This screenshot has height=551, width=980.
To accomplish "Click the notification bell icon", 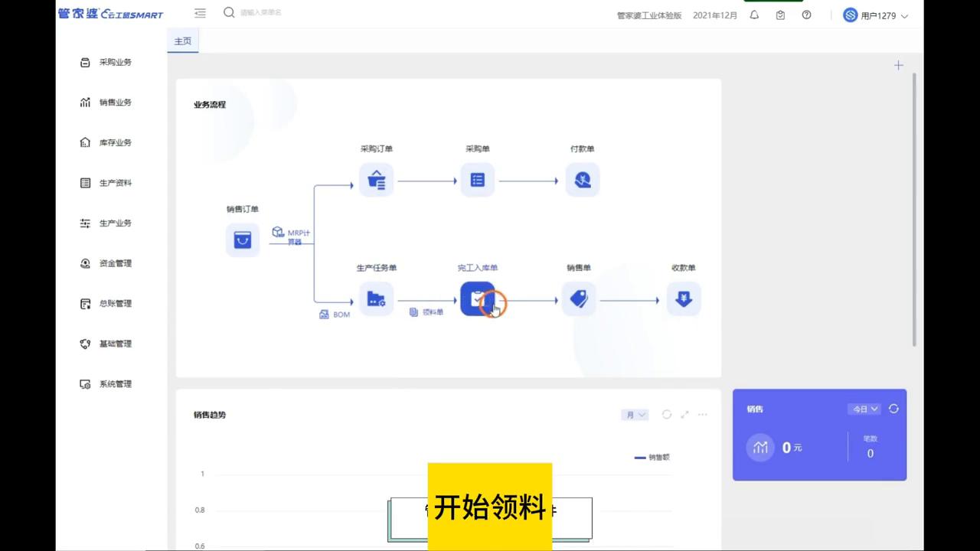I will point(754,14).
